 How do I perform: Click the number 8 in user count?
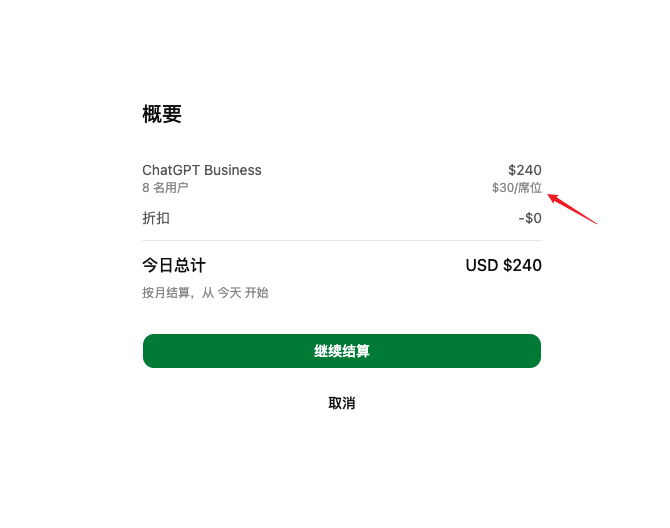[146, 188]
